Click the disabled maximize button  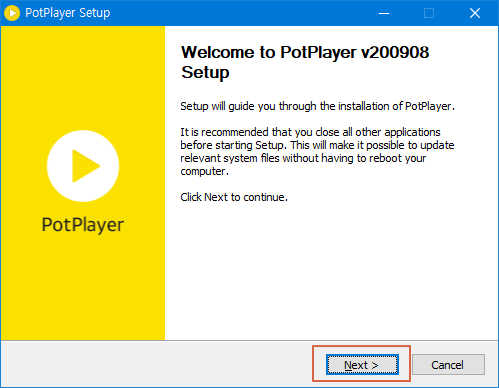(429, 13)
